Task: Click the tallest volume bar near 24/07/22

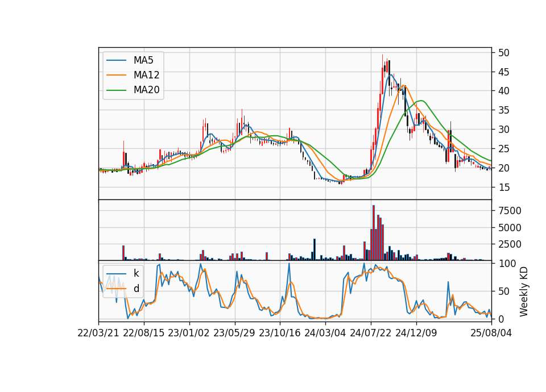Action: [x=374, y=233]
